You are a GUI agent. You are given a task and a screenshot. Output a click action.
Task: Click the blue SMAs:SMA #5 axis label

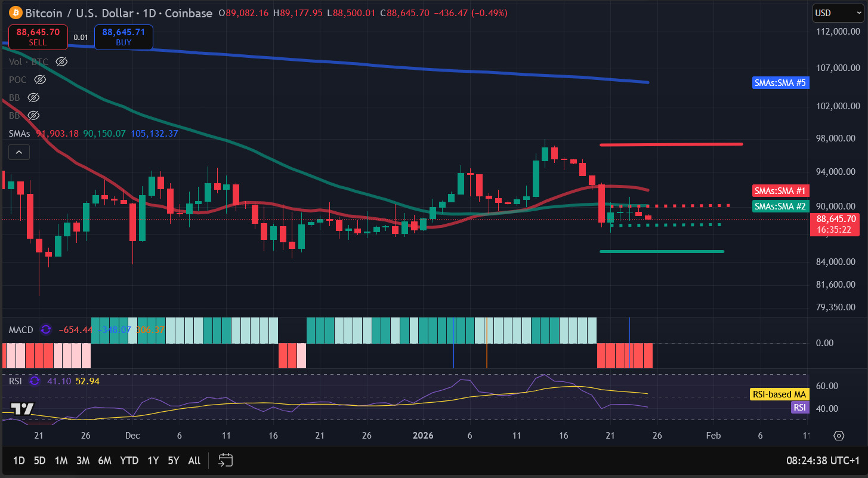780,83
